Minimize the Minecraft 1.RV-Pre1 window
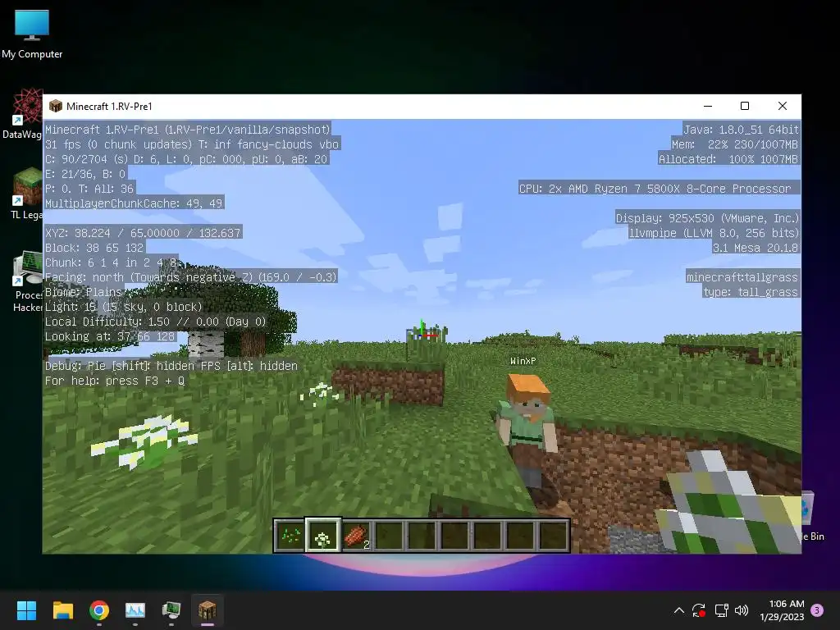The width and height of the screenshot is (840, 630). point(708,106)
